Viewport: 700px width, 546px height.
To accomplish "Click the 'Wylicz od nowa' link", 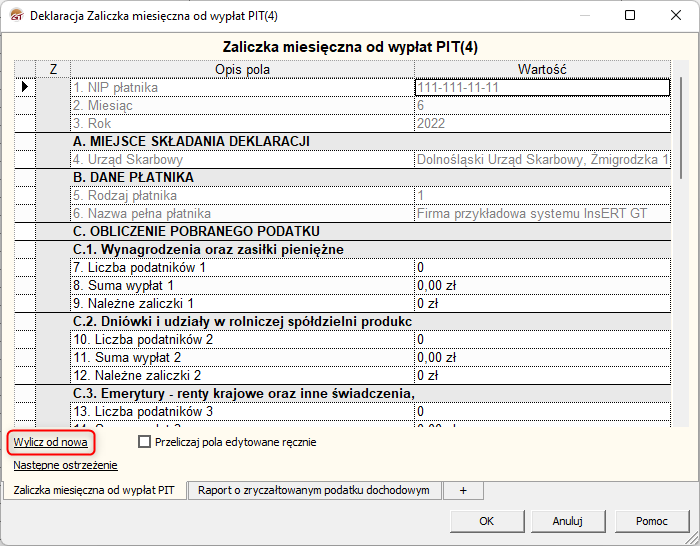I will pyautogui.click(x=50, y=442).
